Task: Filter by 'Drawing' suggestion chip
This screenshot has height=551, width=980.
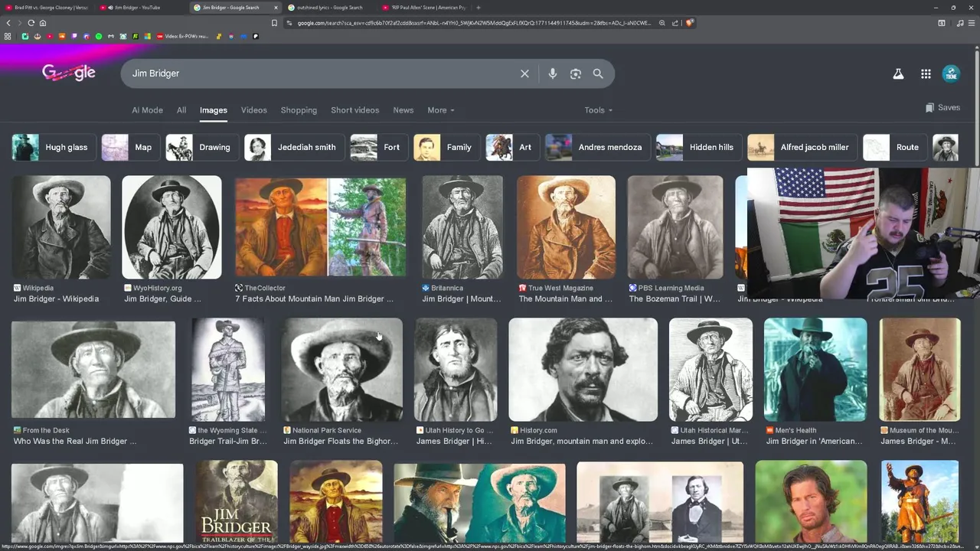Action: click(201, 147)
